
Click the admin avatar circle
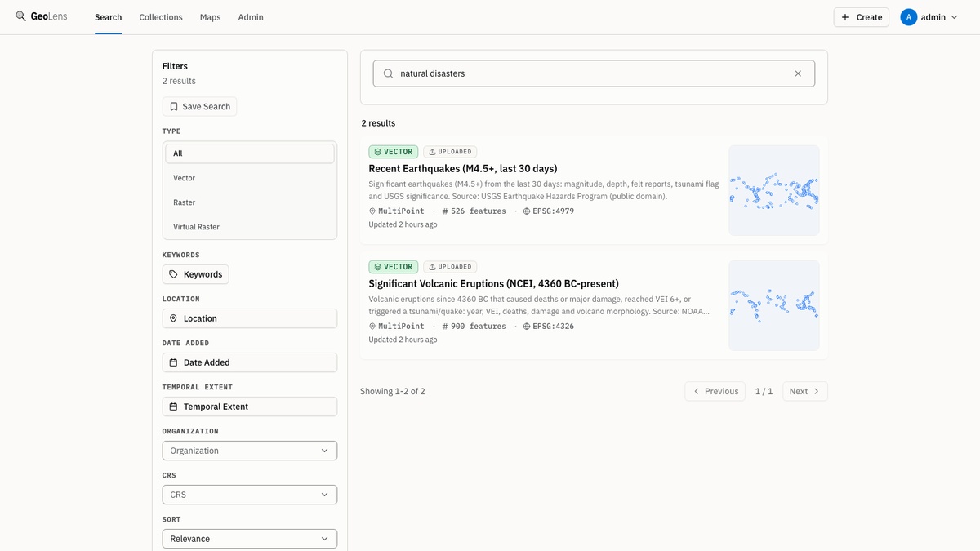[909, 17]
